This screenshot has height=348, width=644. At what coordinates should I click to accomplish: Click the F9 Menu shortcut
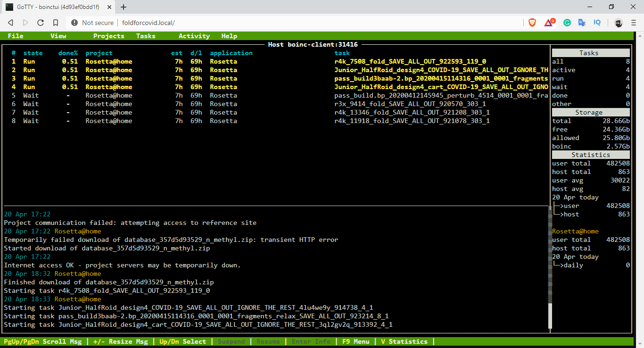pyautogui.click(x=355, y=341)
